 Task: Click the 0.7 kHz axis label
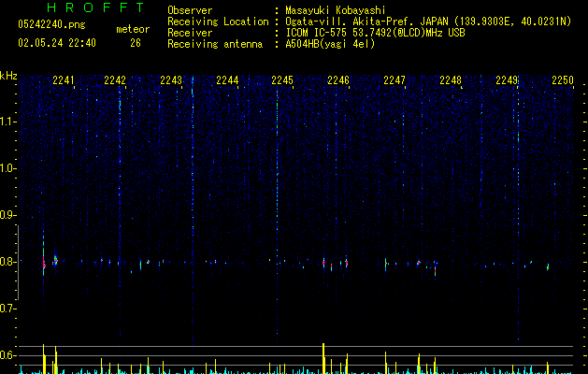(x=7, y=309)
